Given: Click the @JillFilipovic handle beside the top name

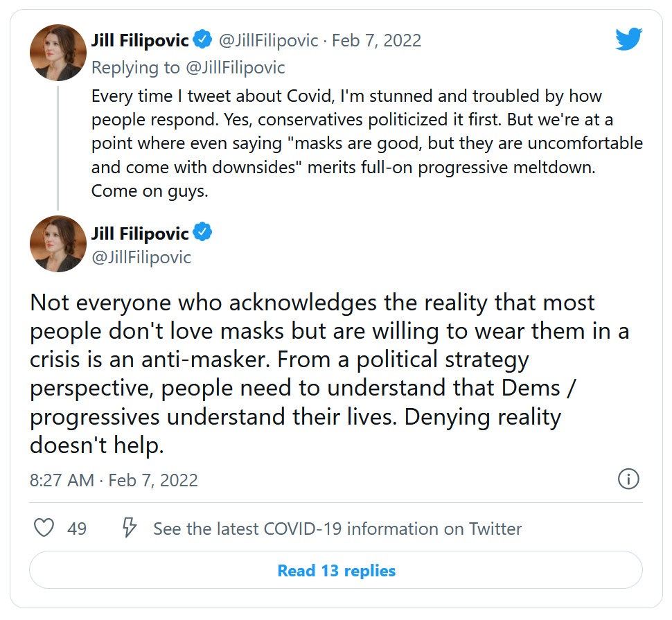Looking at the screenshot, I should click(x=268, y=40).
